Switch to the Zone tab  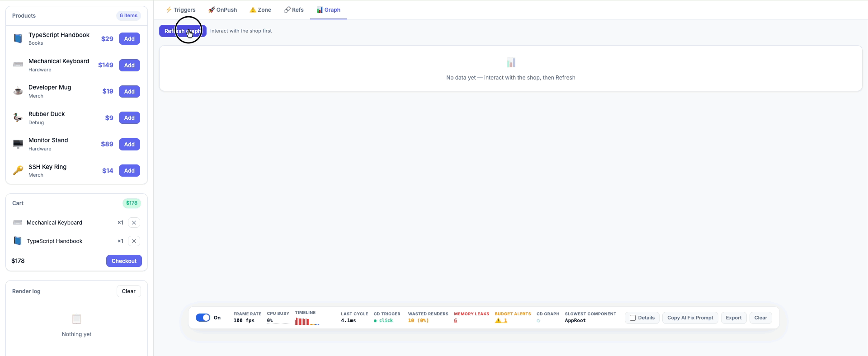(x=260, y=9)
